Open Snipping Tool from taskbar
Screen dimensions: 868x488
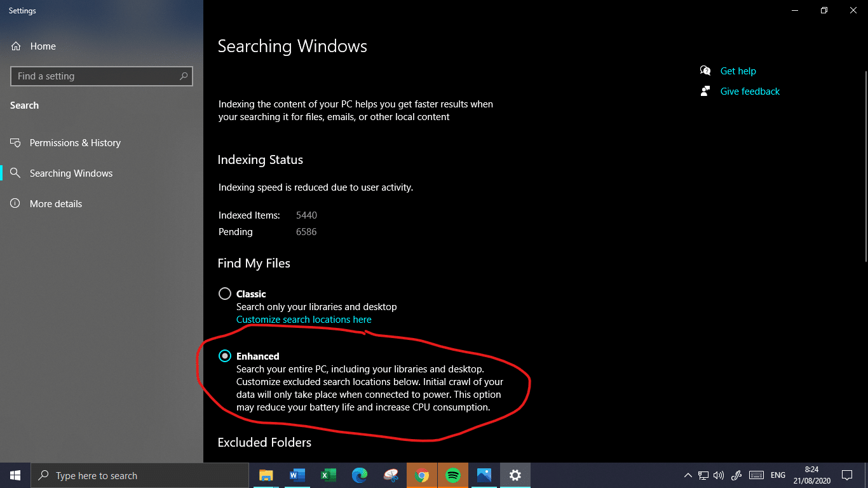coord(391,475)
